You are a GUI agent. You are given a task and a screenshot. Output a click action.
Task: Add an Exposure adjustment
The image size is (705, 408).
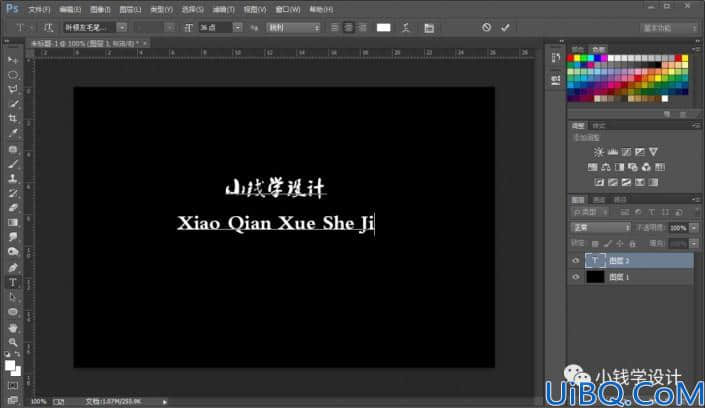pyautogui.click(x=640, y=152)
